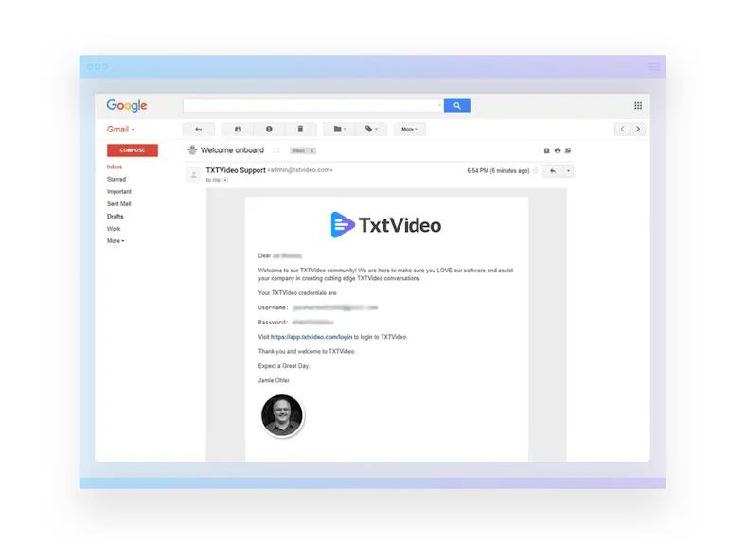
Task: Click the expand all icon left of print
Action: click(546, 150)
